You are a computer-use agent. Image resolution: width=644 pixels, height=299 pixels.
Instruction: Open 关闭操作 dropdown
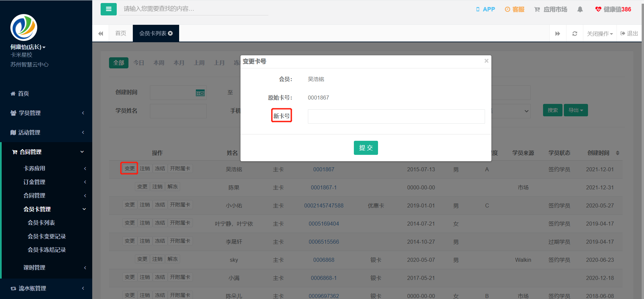[600, 34]
